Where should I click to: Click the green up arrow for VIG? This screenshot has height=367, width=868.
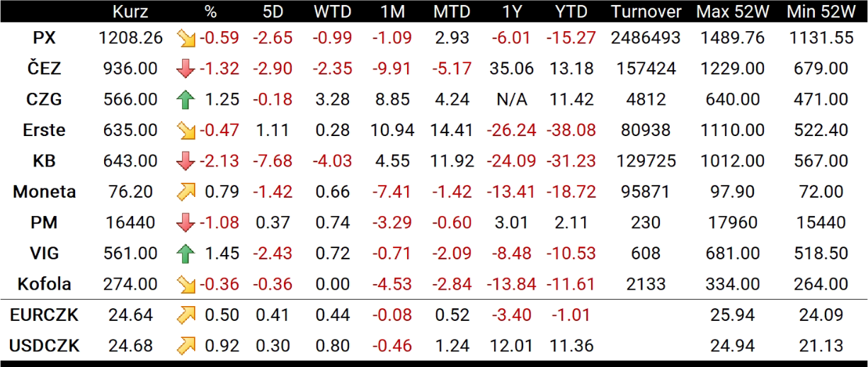(185, 253)
